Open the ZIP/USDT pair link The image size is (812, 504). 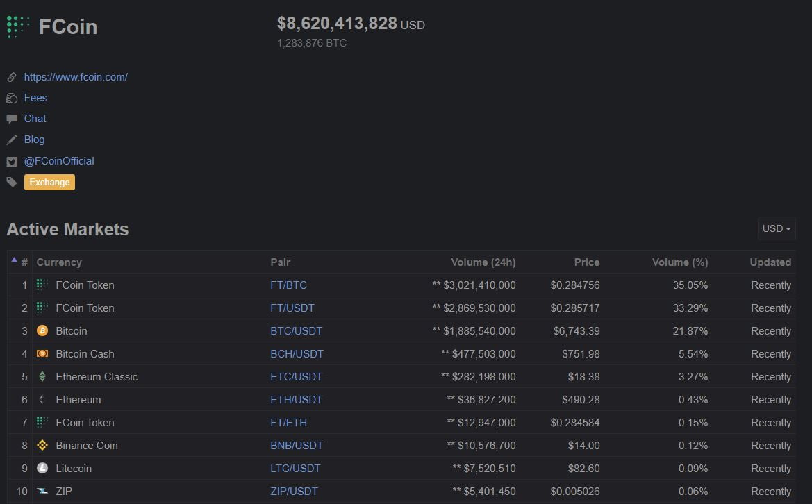click(x=294, y=491)
